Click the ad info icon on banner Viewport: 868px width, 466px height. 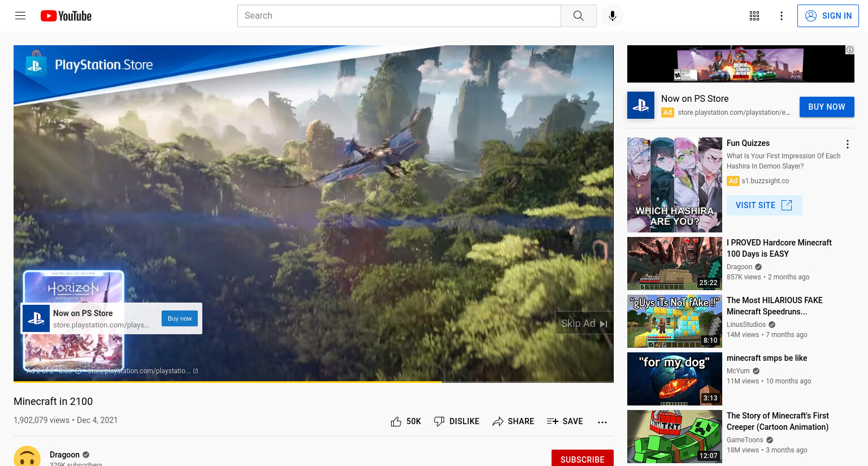click(850, 50)
